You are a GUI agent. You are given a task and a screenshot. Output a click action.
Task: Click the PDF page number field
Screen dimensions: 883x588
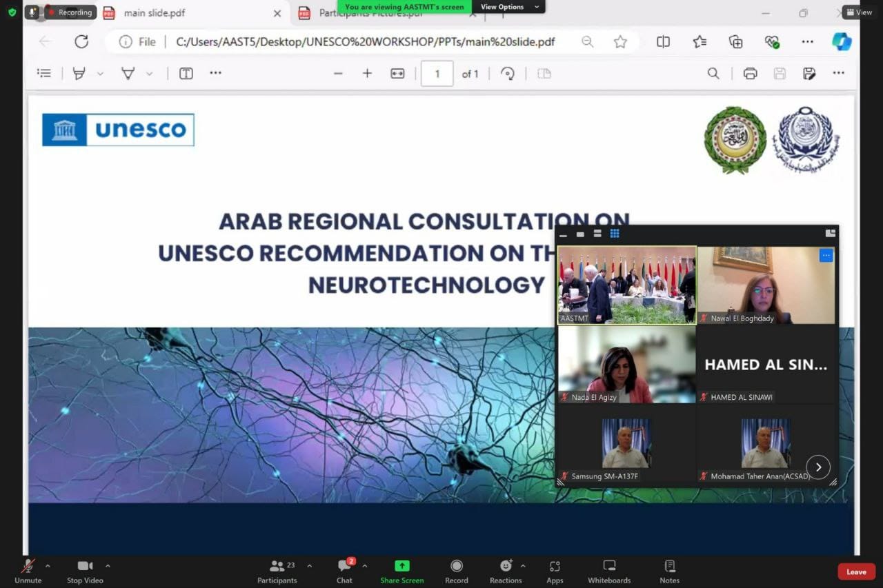click(x=437, y=74)
